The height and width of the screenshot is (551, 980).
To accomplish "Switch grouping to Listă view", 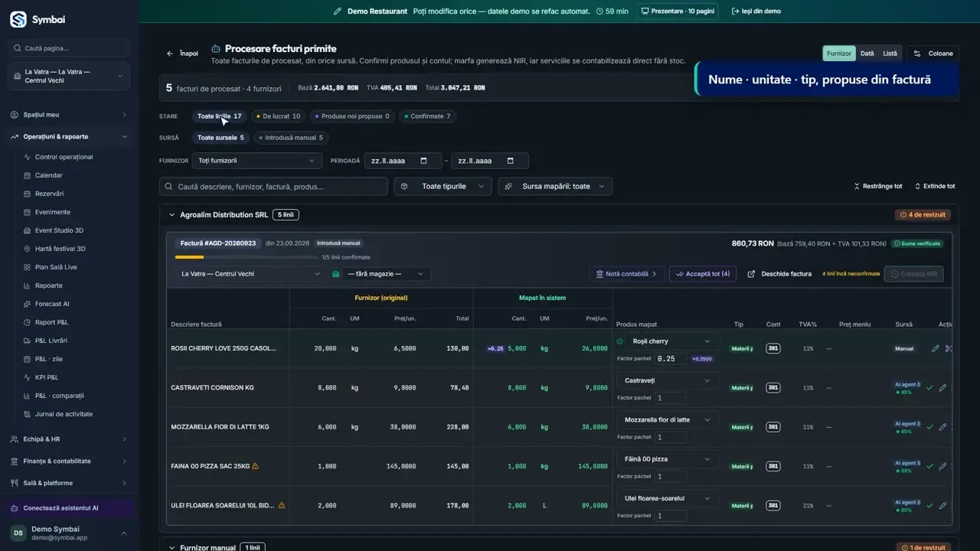I will 890,54.
